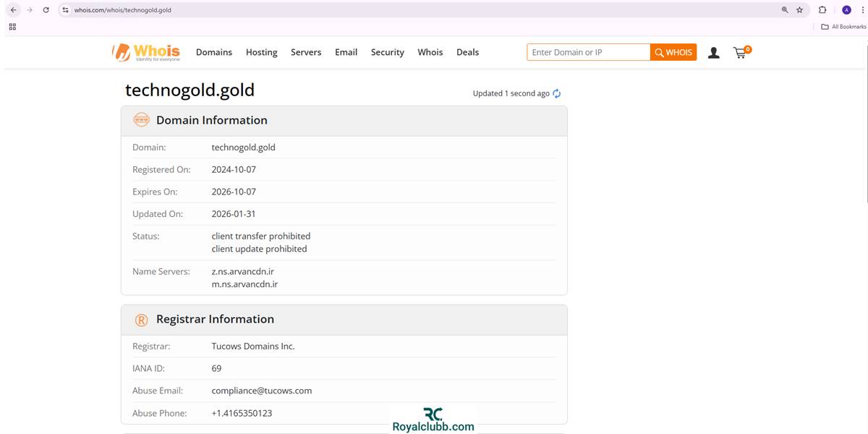This screenshot has height=434, width=868.
Task: Click the abuse phone +1.4165350123
Action: (242, 413)
